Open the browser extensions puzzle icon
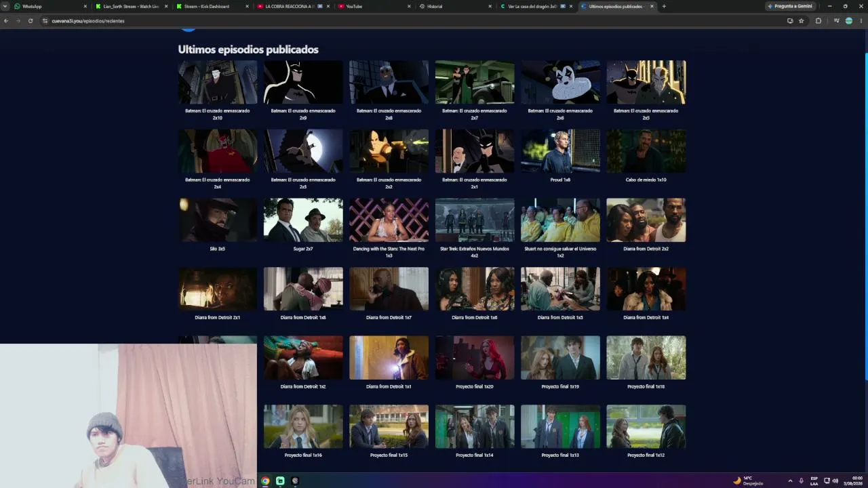This screenshot has height=488, width=868. [x=818, y=21]
